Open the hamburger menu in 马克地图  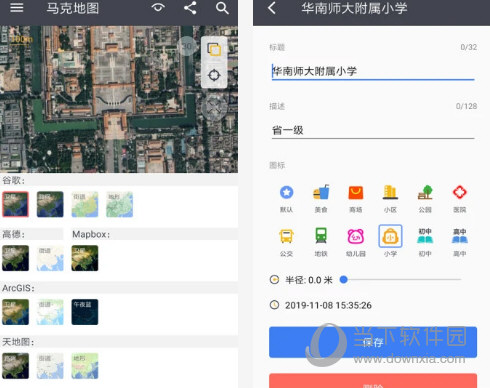[x=17, y=8]
